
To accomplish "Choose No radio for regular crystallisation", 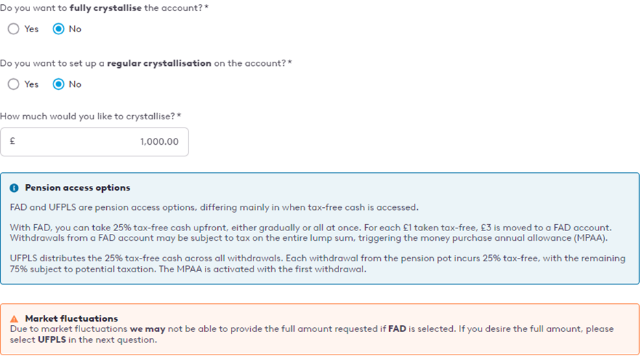I will (58, 84).
